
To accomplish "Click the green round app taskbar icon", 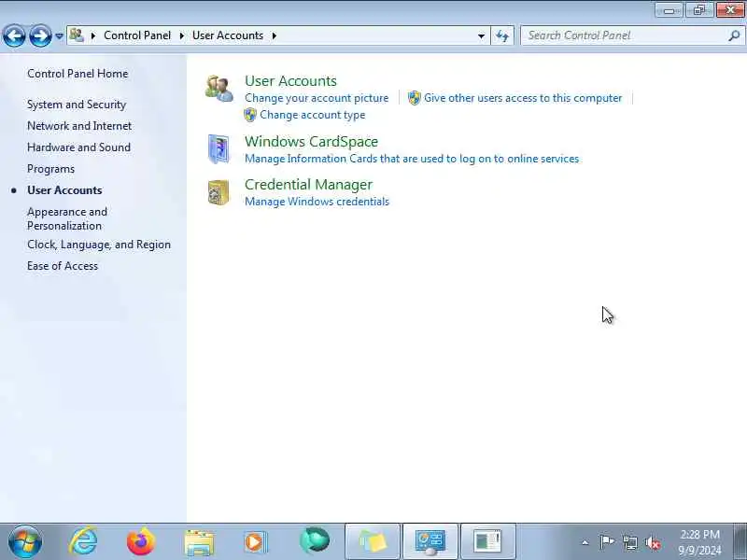I will coord(314,540).
